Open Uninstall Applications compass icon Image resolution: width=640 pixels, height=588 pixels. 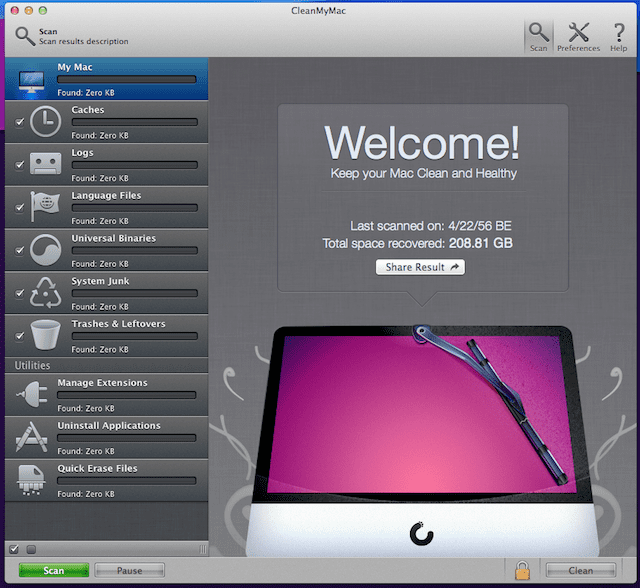(31, 437)
